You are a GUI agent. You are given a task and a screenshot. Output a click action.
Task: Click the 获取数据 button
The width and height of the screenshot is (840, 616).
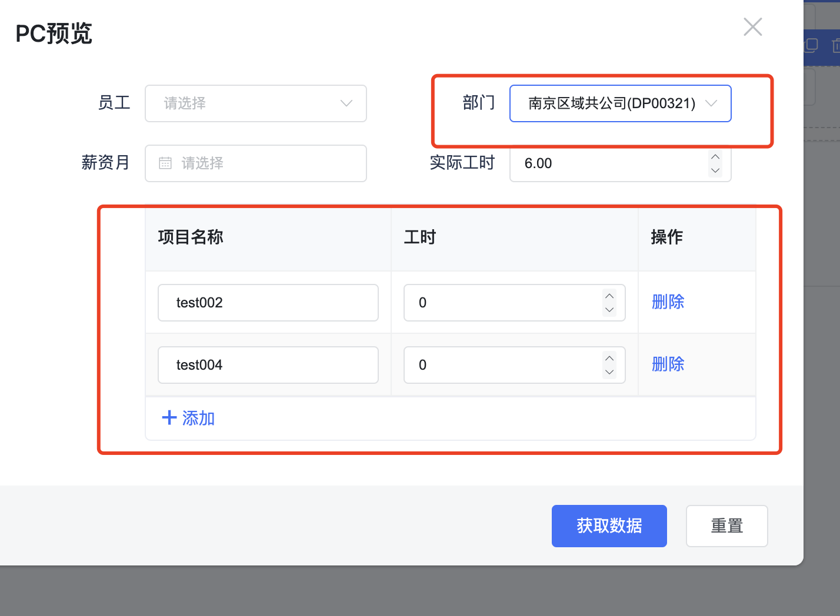pos(609,526)
